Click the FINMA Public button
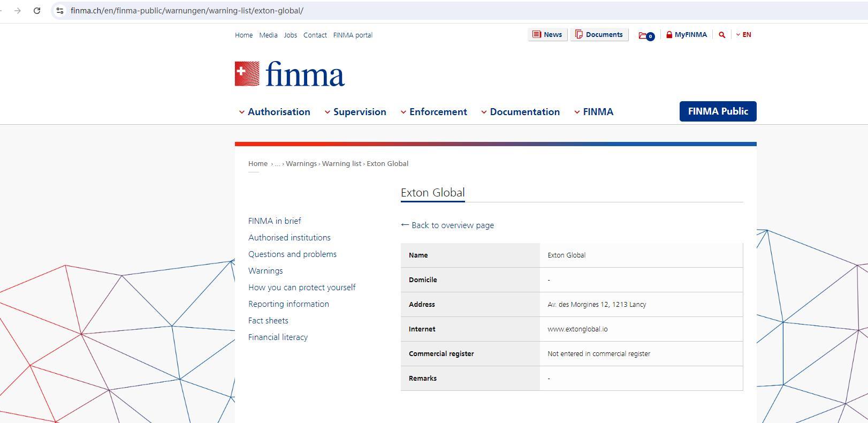Viewport: 868px width, 423px height. click(718, 111)
